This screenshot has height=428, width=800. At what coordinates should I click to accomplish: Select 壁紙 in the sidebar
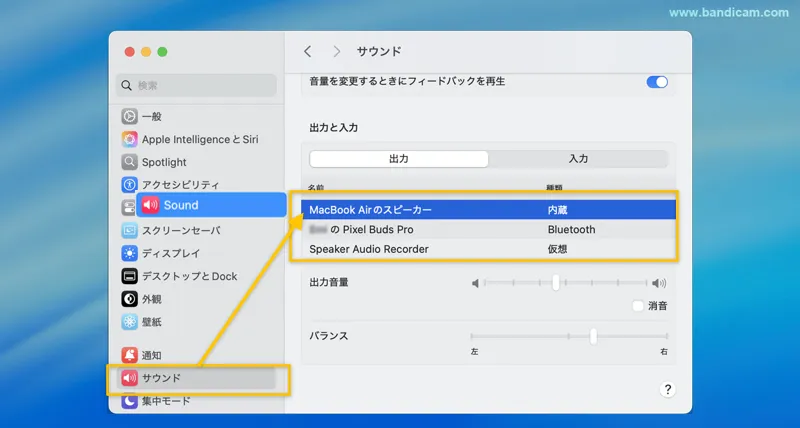tap(152, 322)
